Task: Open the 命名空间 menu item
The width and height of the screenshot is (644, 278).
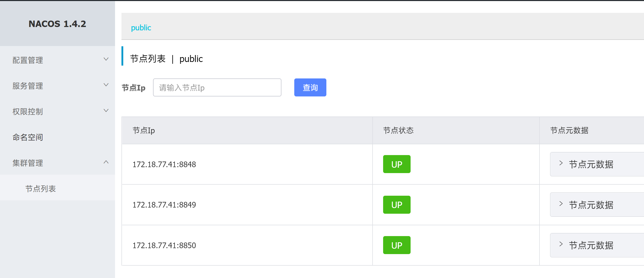Action: coord(28,137)
